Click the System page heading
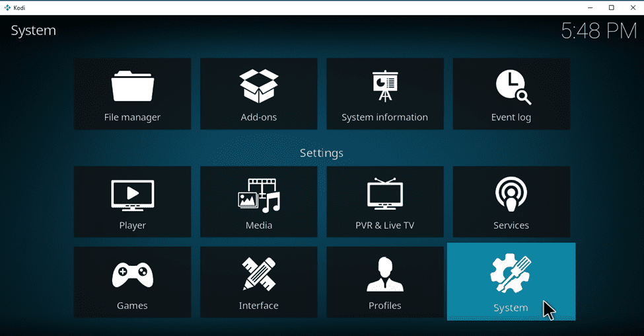The height and width of the screenshot is (336, 644). (33, 30)
